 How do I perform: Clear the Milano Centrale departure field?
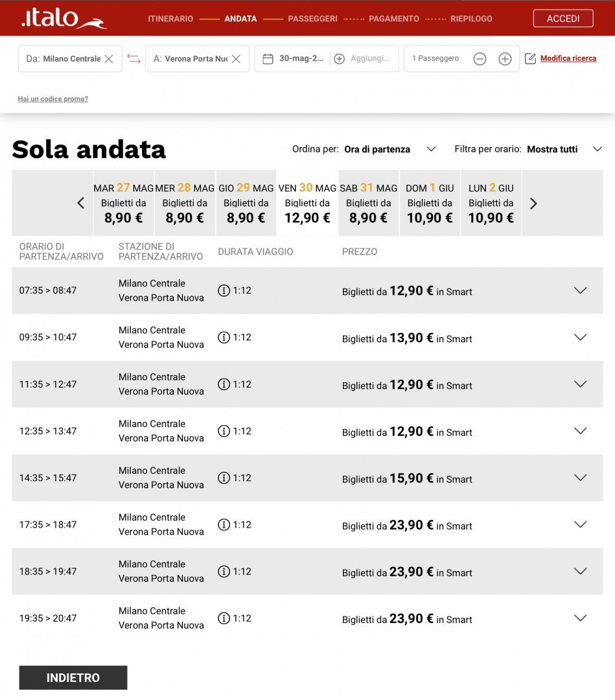click(109, 59)
